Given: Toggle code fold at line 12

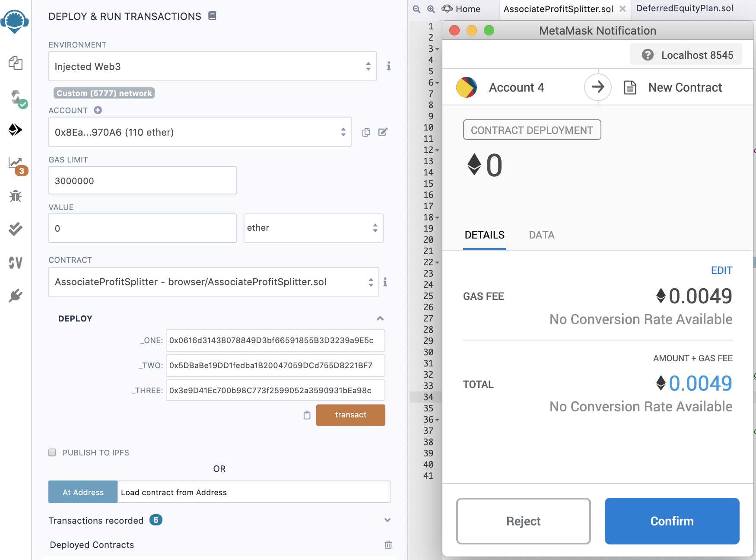Looking at the screenshot, I should point(437,150).
